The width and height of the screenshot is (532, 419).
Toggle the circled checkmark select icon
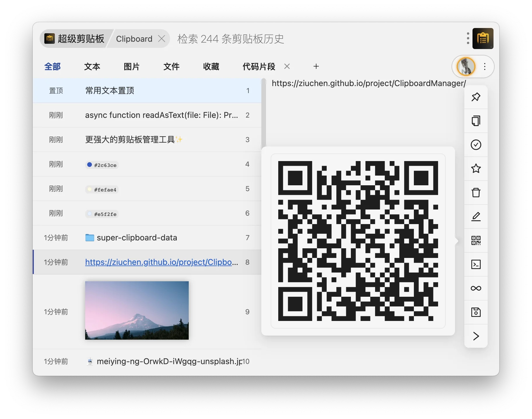click(476, 145)
